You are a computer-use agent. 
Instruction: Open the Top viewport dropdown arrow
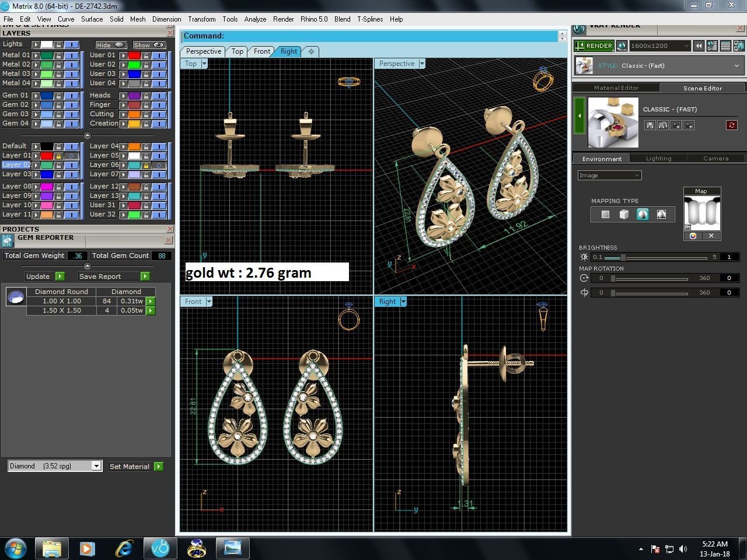[x=204, y=64]
